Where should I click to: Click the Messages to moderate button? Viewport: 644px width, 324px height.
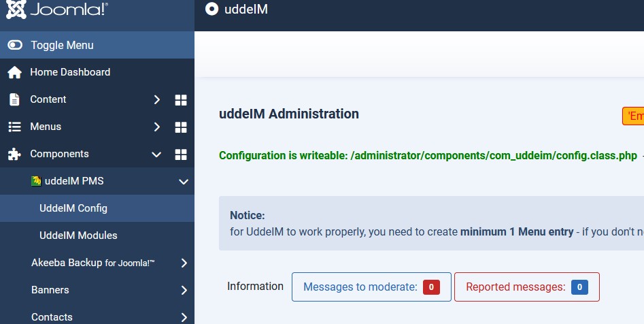coord(371,287)
